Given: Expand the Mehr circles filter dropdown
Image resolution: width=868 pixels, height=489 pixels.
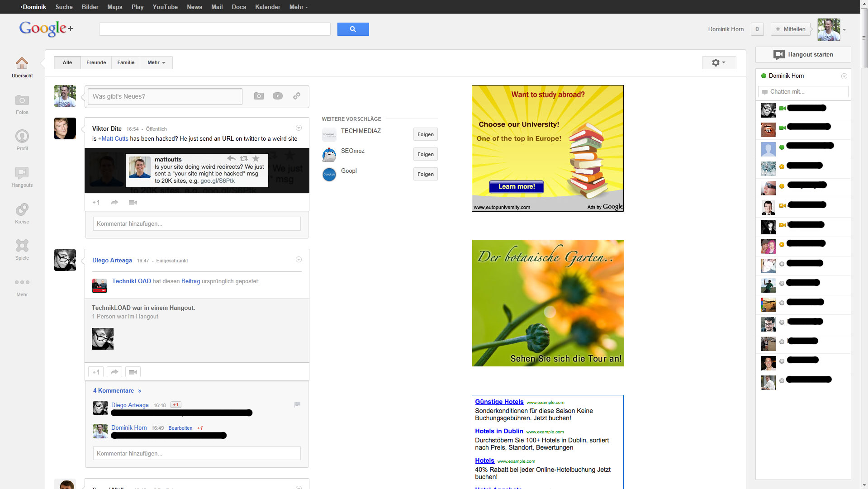Looking at the screenshot, I should pos(156,62).
